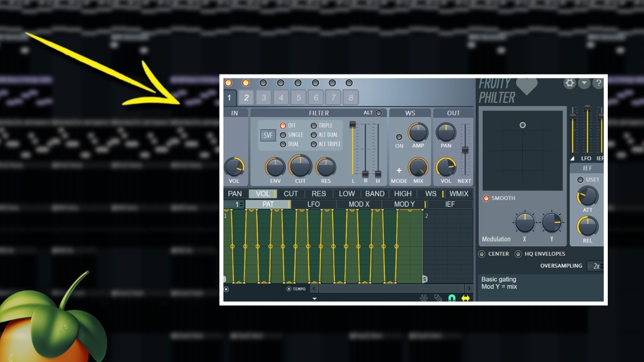Click the output VOL knob
The width and height of the screenshot is (644, 362).
[x=446, y=167]
